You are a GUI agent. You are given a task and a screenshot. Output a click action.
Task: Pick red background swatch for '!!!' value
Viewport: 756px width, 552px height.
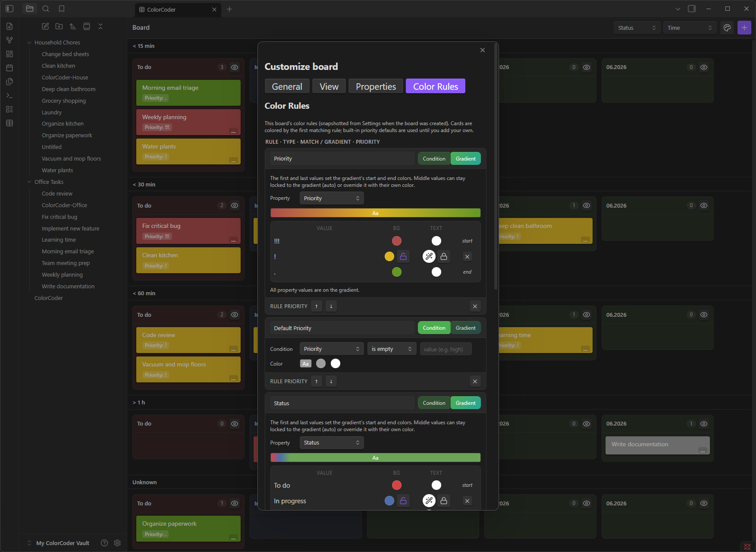(x=397, y=241)
